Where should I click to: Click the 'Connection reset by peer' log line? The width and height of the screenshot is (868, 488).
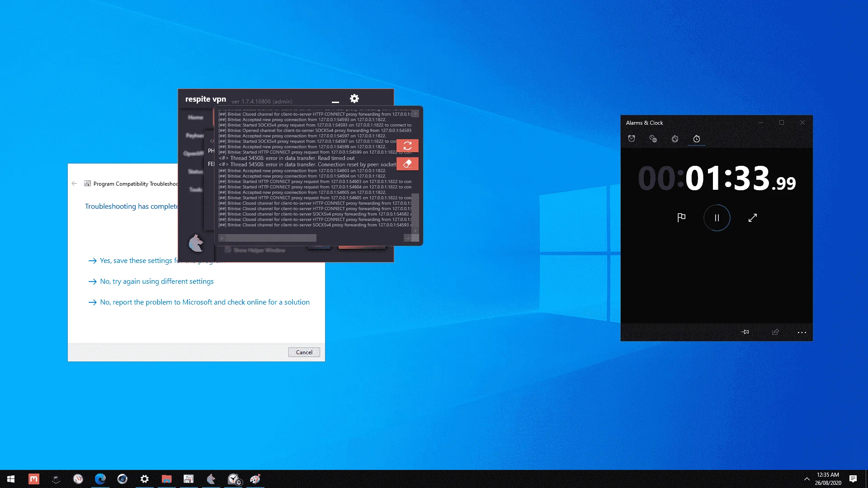tap(307, 164)
